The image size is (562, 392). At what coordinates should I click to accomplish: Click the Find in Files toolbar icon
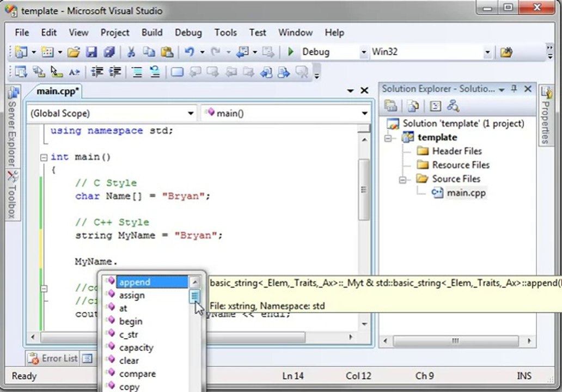506,52
